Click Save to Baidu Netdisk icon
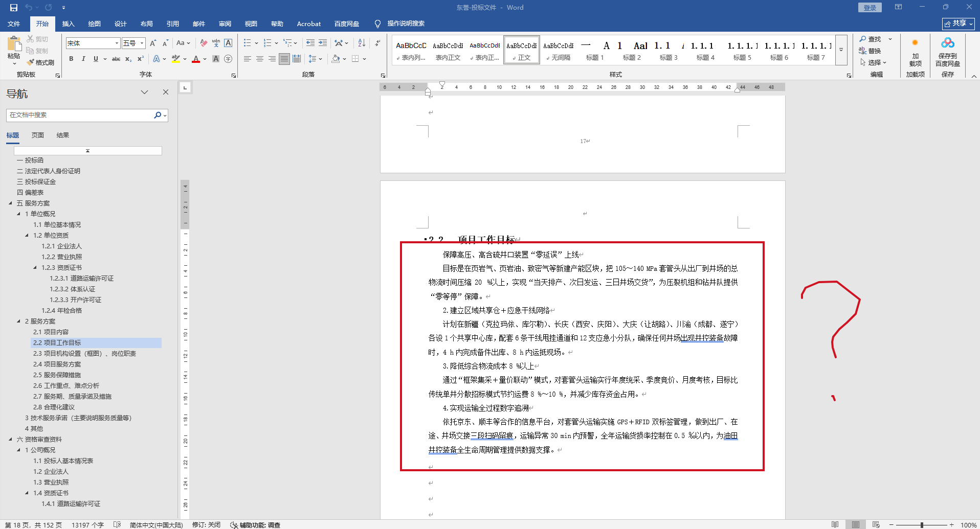980x529 pixels. 947,51
